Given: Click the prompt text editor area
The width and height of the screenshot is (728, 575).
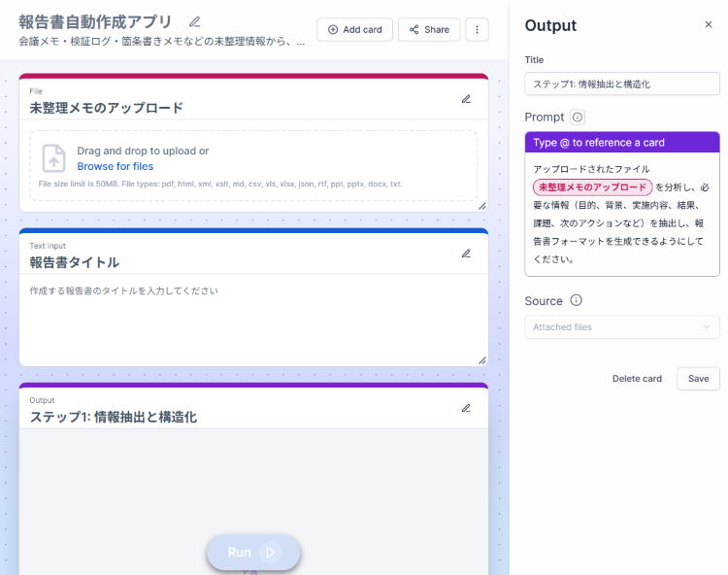Looking at the screenshot, I should (x=621, y=243).
